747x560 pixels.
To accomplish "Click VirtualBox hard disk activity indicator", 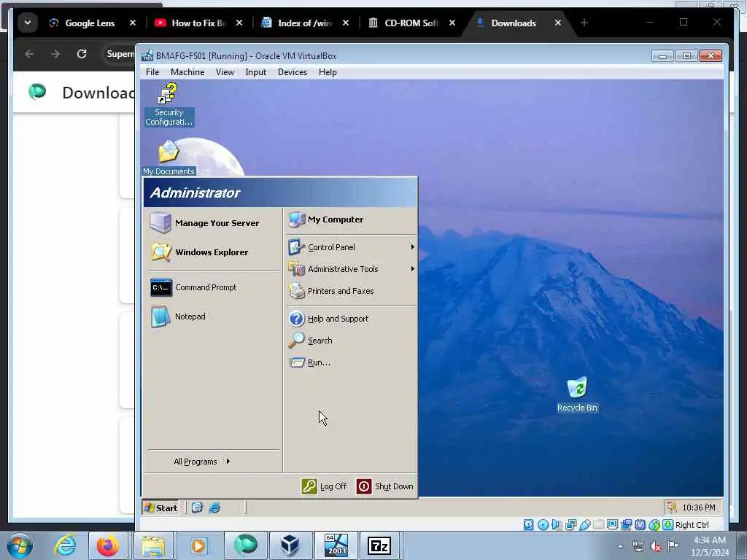I will click(x=529, y=525).
